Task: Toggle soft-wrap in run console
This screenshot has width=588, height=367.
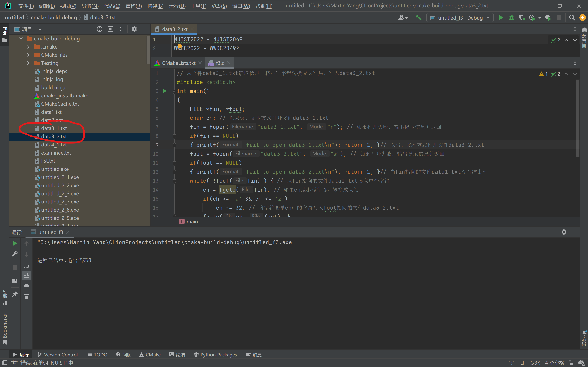Action: coord(27,265)
